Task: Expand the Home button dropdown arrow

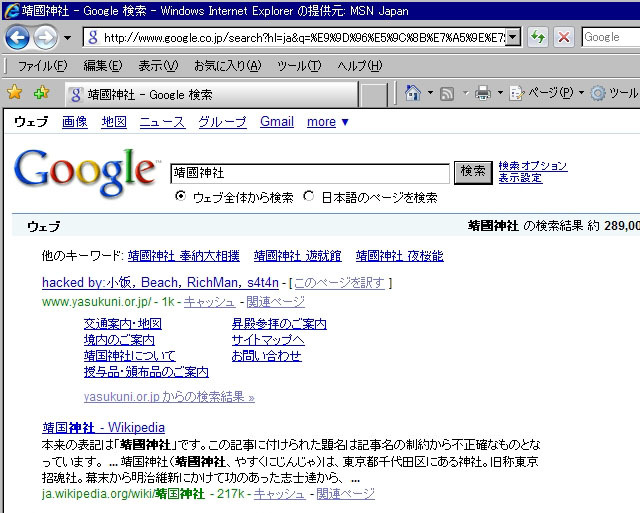Action: [x=430, y=93]
